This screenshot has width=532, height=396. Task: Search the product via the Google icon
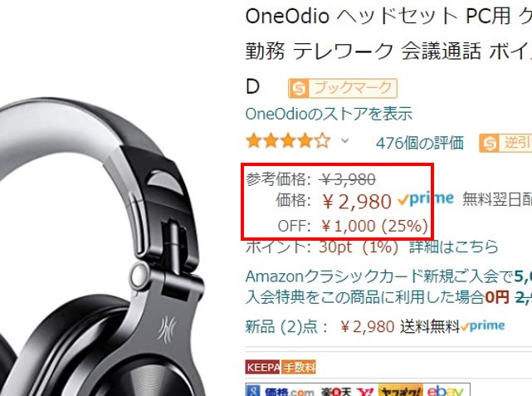pos(253,391)
